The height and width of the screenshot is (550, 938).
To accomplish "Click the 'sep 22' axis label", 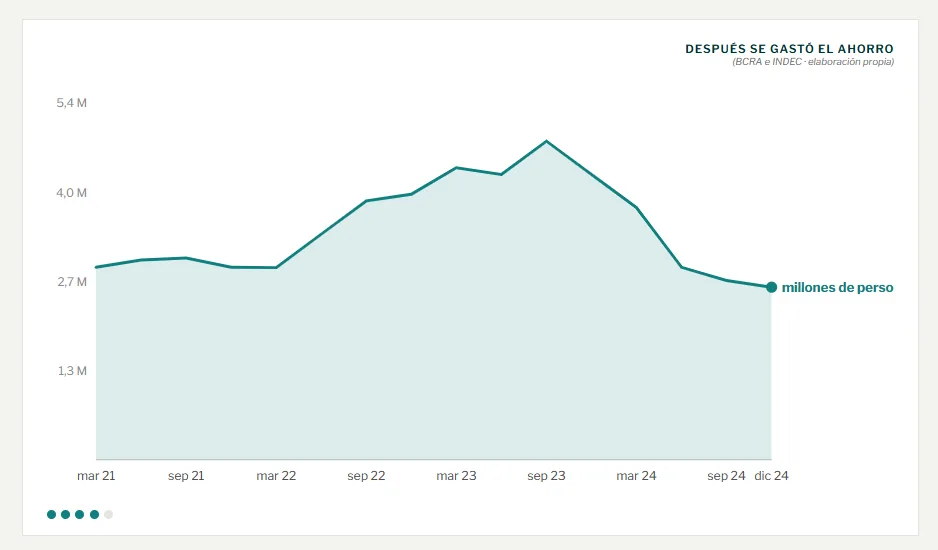I will tap(366, 476).
